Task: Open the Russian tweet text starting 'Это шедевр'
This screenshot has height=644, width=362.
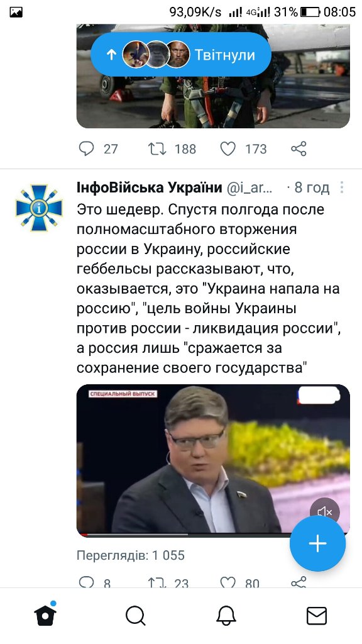Action: click(x=209, y=288)
